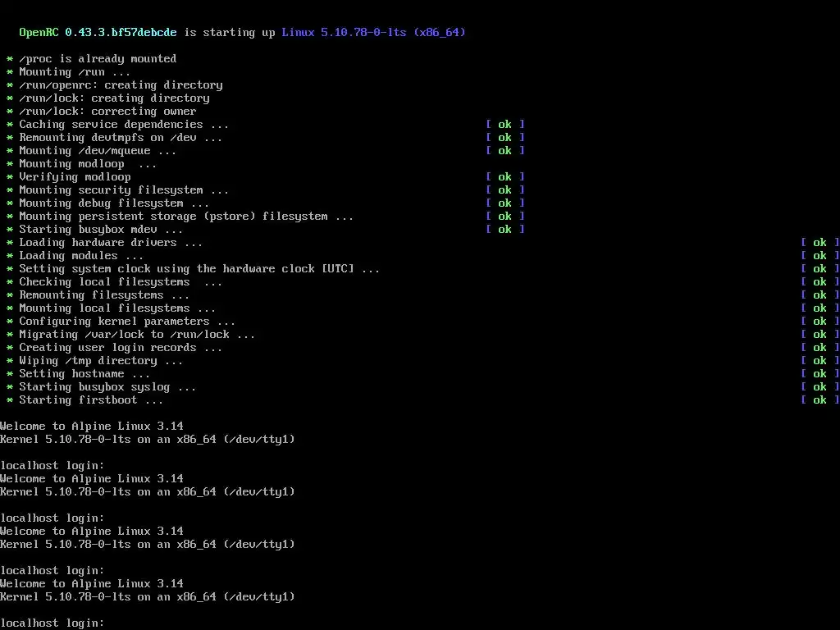The image size is (840, 630).
Task: Select the 'Loading modules' line
Action: point(81,256)
